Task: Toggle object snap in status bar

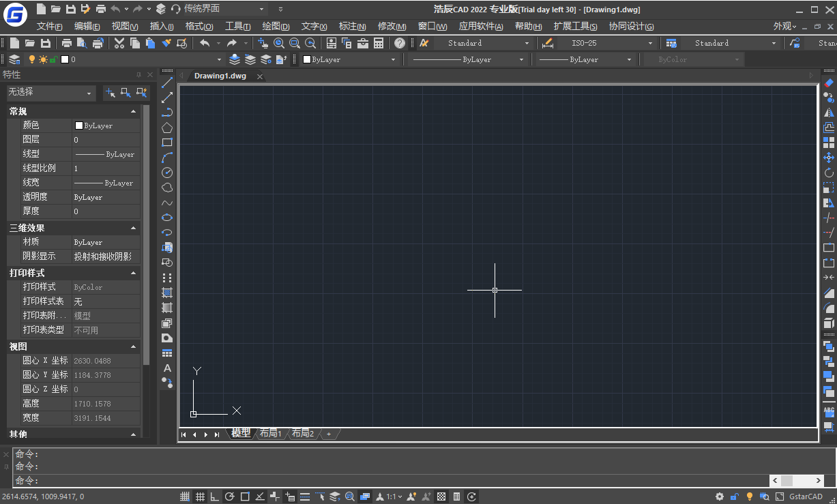Action: click(244, 496)
